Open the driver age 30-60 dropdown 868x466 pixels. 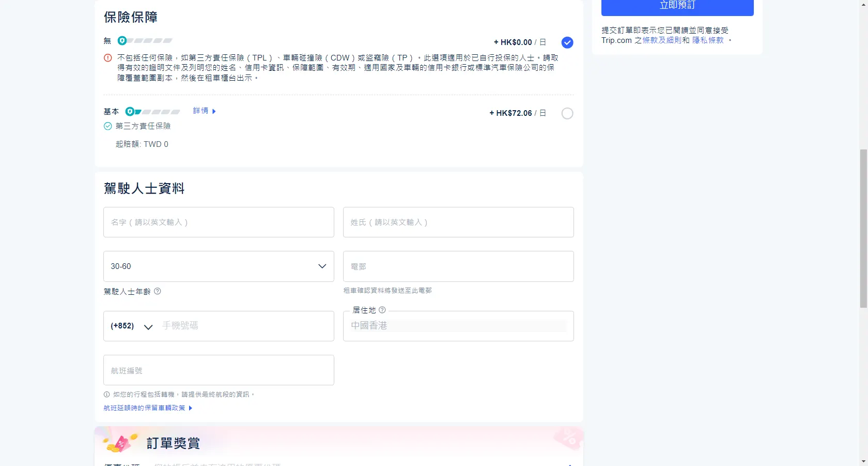coord(219,266)
